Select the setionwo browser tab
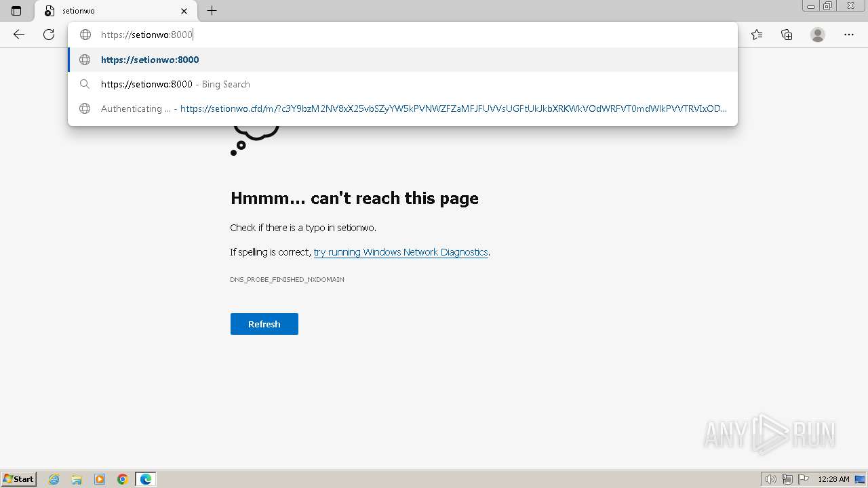The height and width of the screenshot is (488, 868). pyautogui.click(x=115, y=11)
